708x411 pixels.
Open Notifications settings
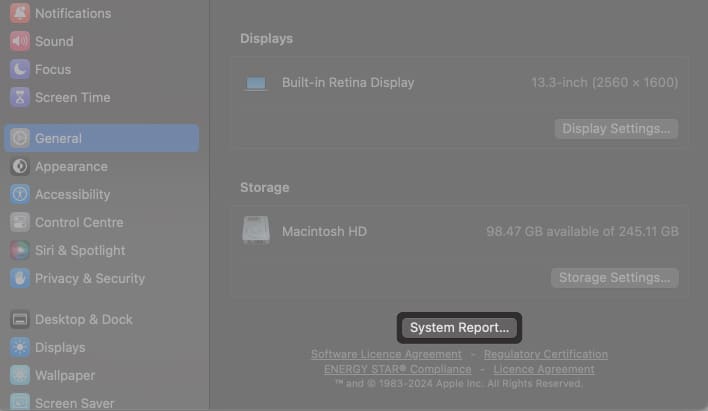tap(102, 13)
